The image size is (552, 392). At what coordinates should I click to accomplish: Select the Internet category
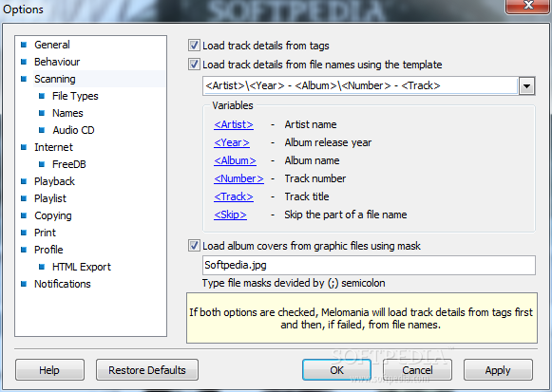(x=53, y=147)
